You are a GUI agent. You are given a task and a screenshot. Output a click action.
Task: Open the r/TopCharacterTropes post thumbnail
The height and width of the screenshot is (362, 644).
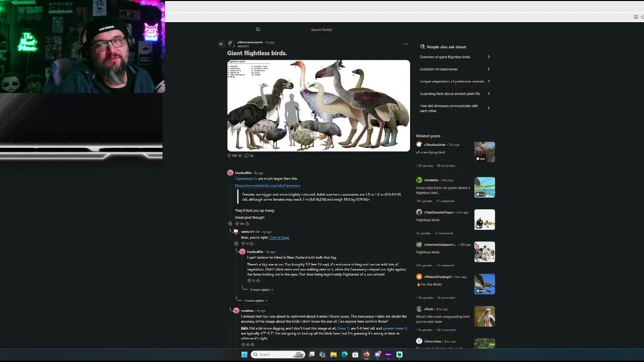[x=485, y=219]
